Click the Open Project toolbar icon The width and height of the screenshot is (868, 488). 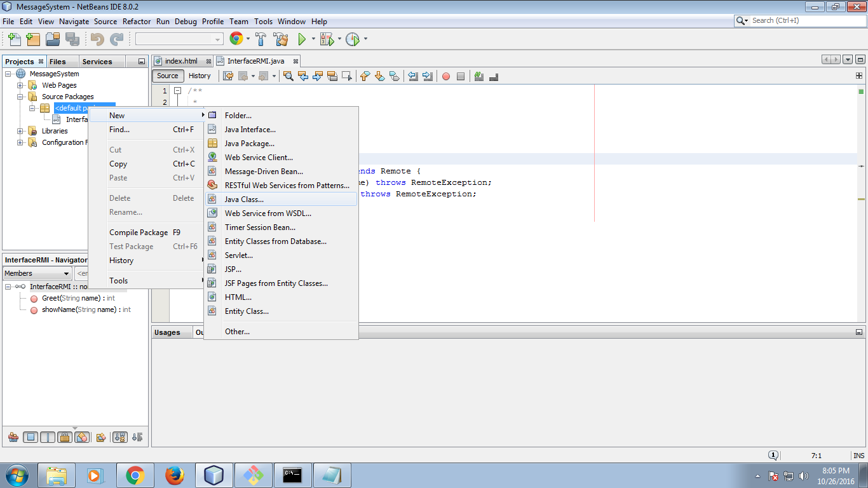coord(53,39)
